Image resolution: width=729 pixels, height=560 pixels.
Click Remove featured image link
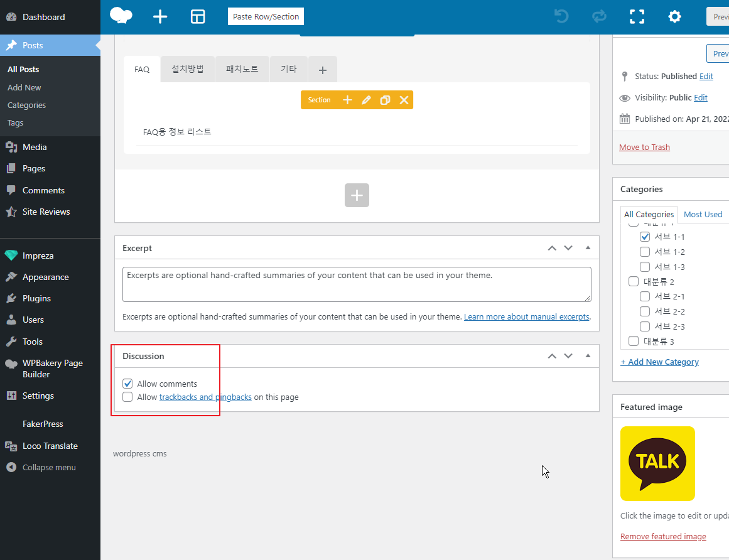tap(663, 536)
